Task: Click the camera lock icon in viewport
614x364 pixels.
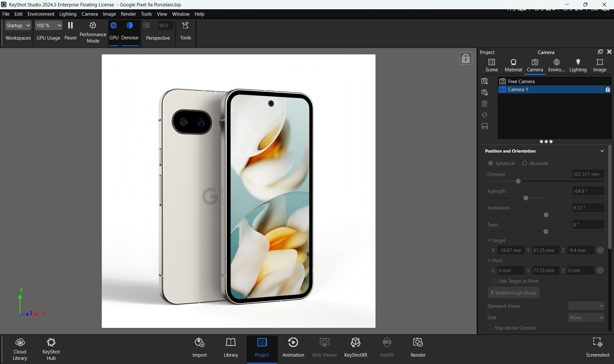Action: click(x=465, y=59)
